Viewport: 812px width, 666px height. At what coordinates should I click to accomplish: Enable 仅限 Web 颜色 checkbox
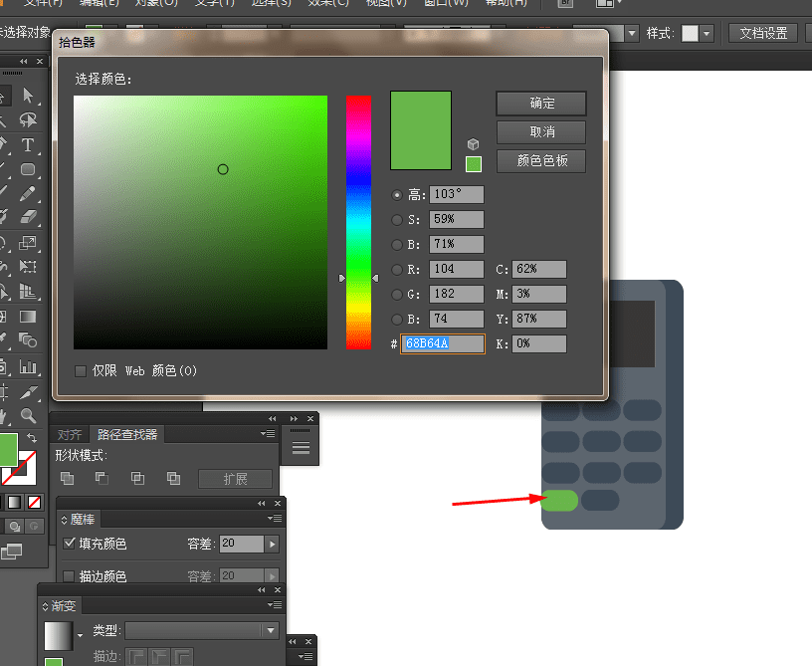click(81, 371)
